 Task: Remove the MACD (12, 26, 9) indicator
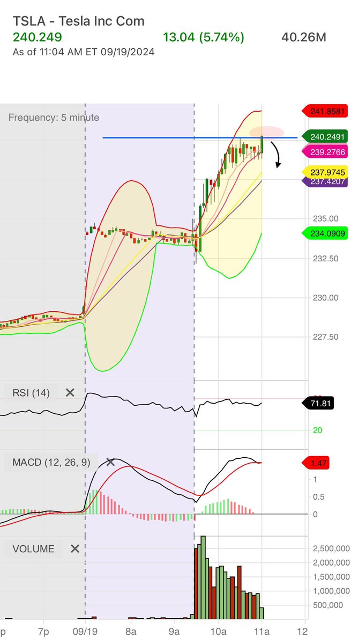(x=110, y=463)
